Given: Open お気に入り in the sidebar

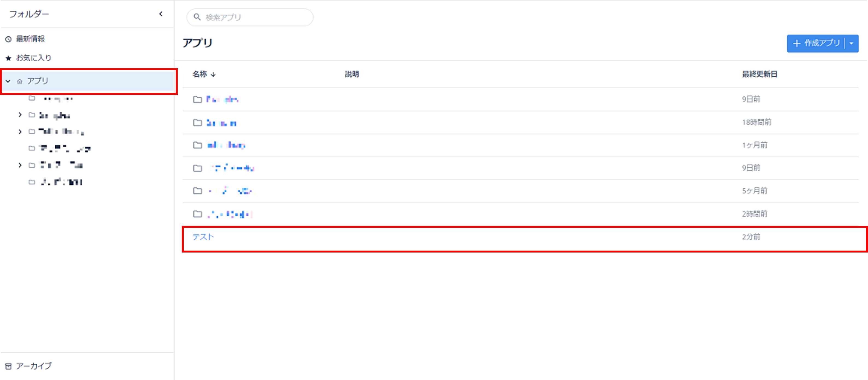Looking at the screenshot, I should coord(34,58).
